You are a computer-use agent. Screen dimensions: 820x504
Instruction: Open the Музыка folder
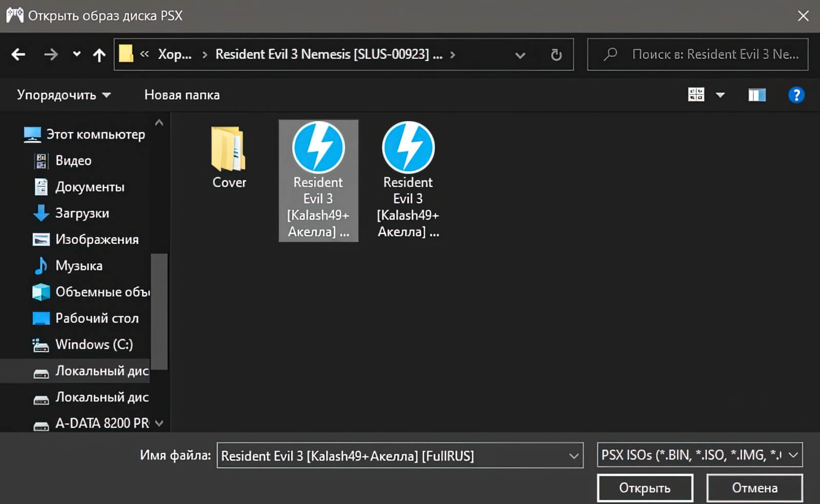coord(79,265)
